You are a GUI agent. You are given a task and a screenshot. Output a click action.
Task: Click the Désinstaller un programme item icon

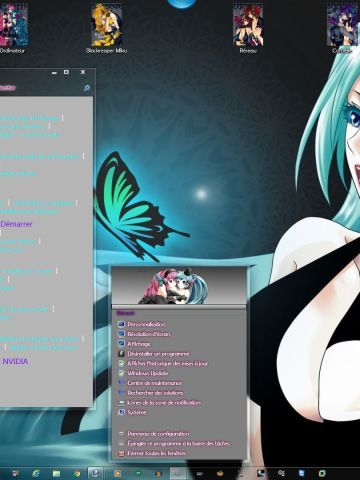pyautogui.click(x=121, y=354)
